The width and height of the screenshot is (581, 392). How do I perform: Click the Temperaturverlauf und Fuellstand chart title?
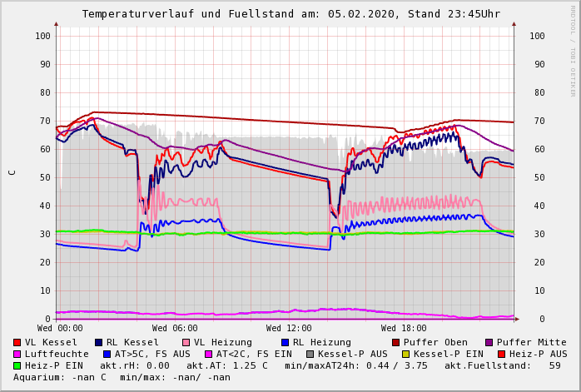[x=290, y=14]
